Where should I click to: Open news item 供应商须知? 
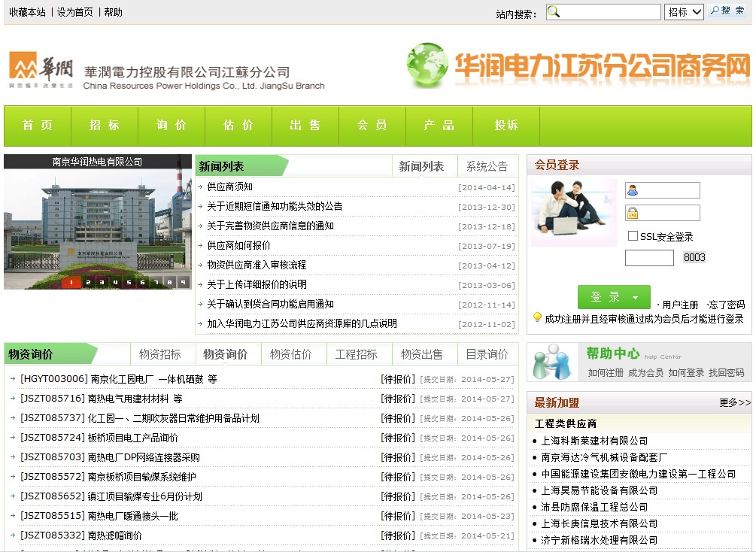(x=230, y=187)
